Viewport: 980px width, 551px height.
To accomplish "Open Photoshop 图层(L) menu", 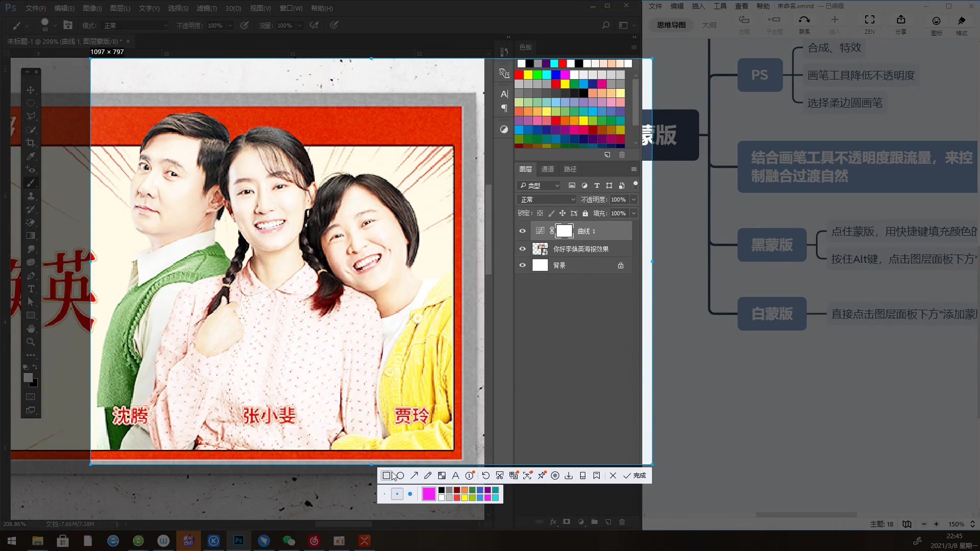I will (x=120, y=8).
